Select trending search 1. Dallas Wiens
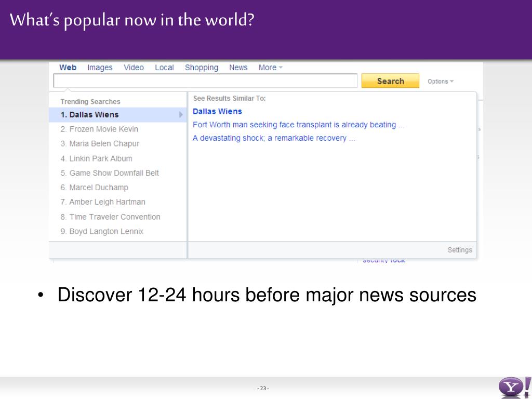 tap(118, 115)
